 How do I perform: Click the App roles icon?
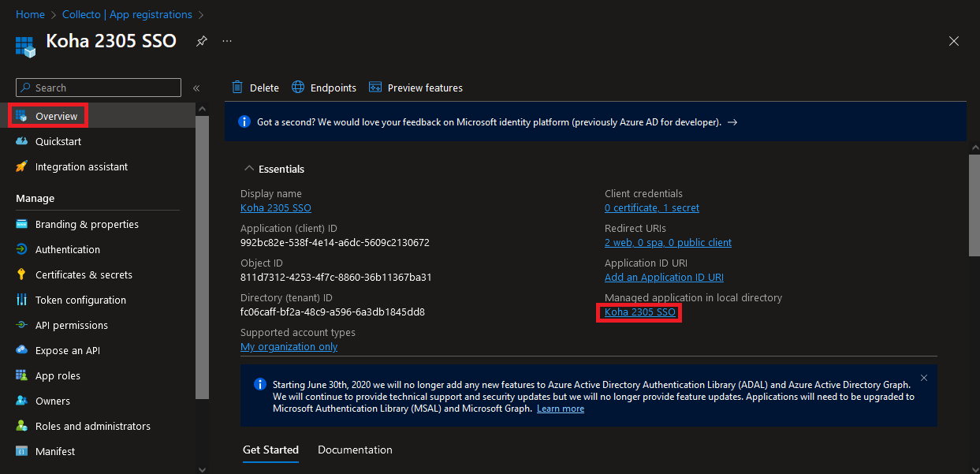coord(21,375)
